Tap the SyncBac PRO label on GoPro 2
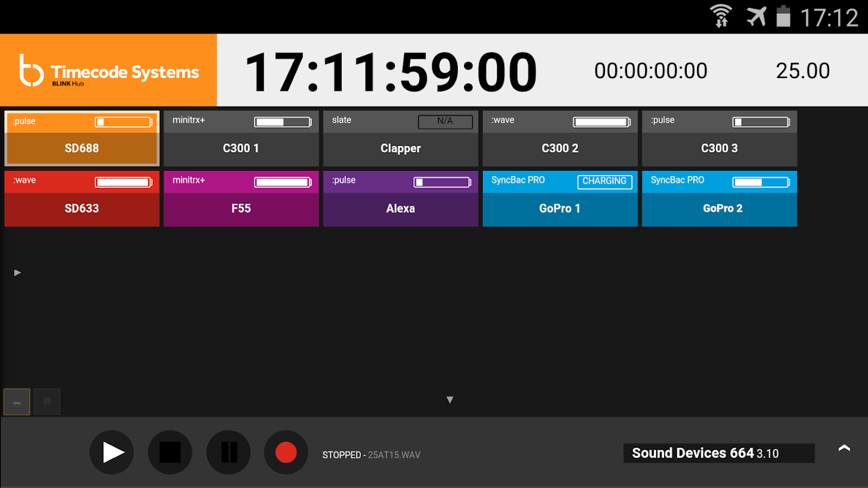 tap(678, 181)
